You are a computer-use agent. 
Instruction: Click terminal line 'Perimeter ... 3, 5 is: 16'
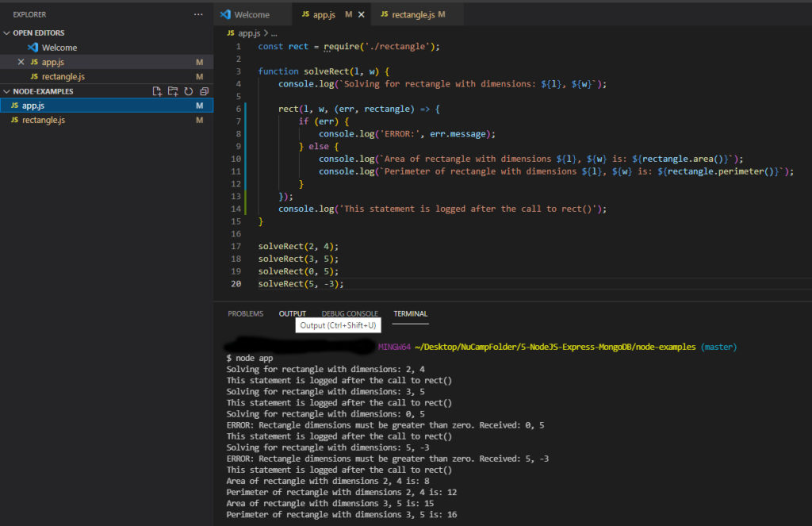tap(341, 515)
